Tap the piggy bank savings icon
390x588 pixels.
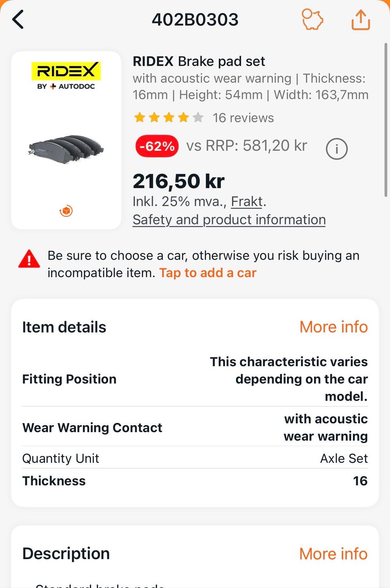pos(312,20)
